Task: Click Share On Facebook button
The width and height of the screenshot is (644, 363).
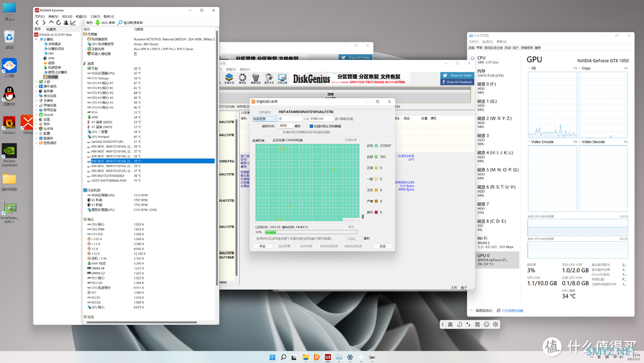Action: [x=457, y=82]
